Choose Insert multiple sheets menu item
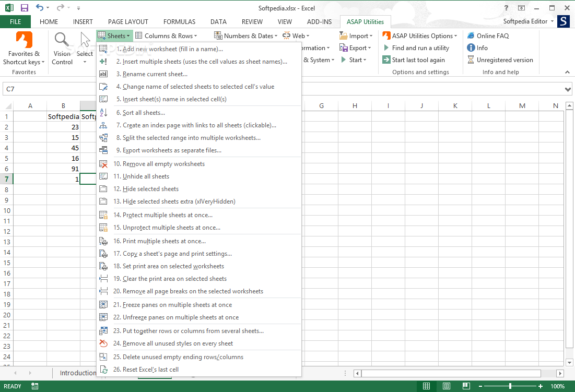The image size is (575, 392). pyautogui.click(x=199, y=62)
